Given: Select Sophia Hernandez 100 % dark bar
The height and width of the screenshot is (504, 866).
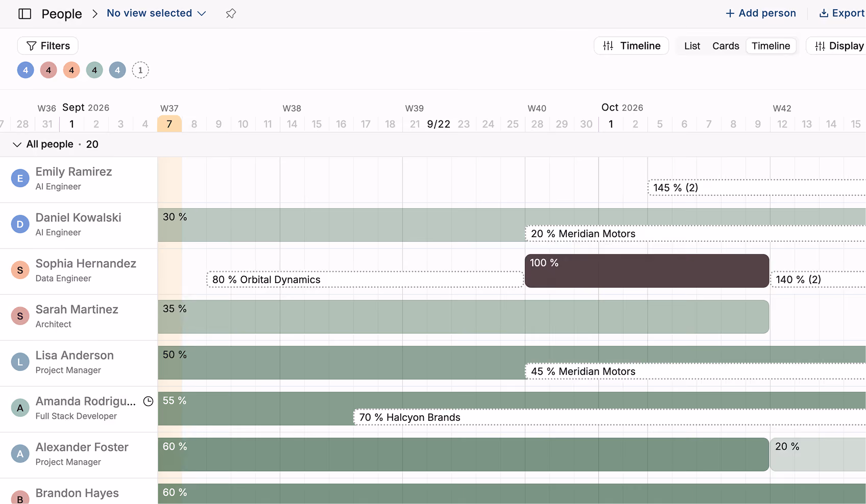Looking at the screenshot, I should [647, 271].
